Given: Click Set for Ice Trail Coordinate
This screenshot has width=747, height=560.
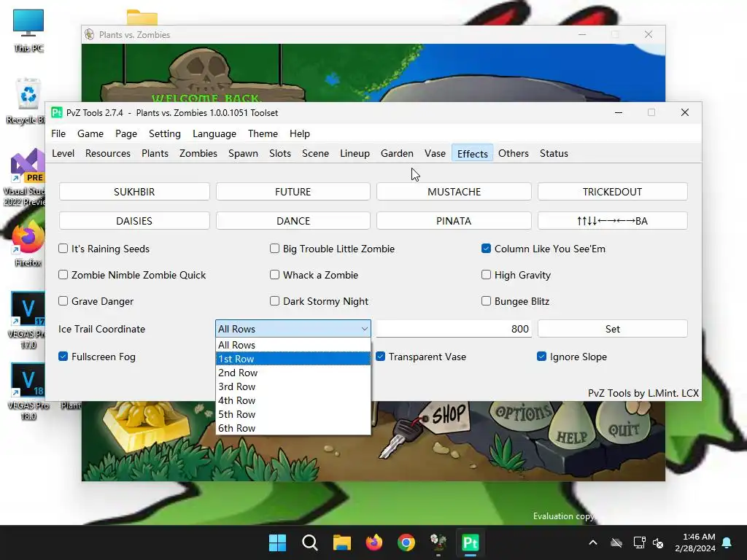Looking at the screenshot, I should tap(613, 329).
